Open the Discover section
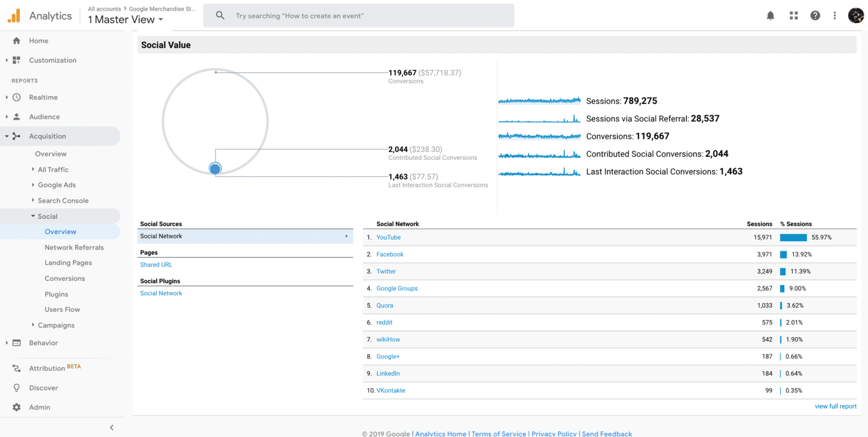Screen dimensions: 868x437 (x=44, y=388)
